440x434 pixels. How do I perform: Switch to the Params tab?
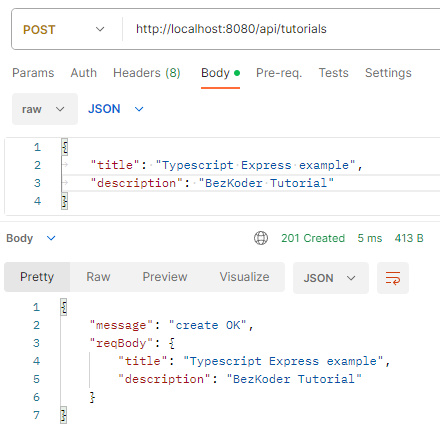coord(33,73)
